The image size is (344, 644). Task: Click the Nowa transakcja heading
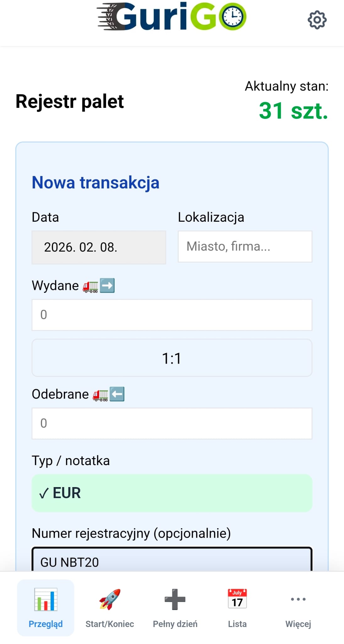pos(95,183)
